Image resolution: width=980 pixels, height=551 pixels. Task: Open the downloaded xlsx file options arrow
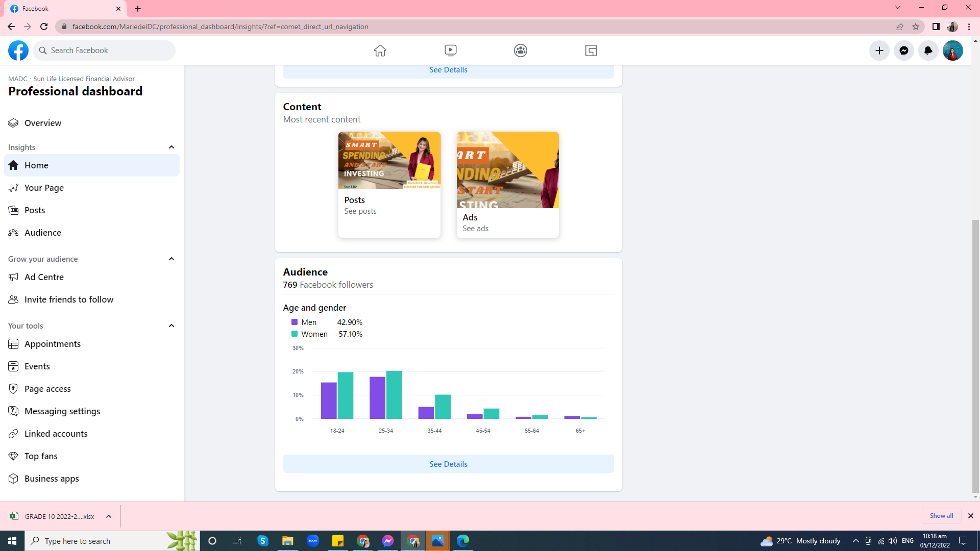pos(109,516)
